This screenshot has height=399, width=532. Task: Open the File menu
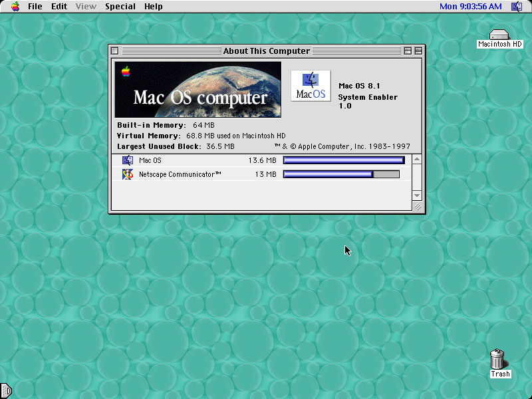pos(35,7)
